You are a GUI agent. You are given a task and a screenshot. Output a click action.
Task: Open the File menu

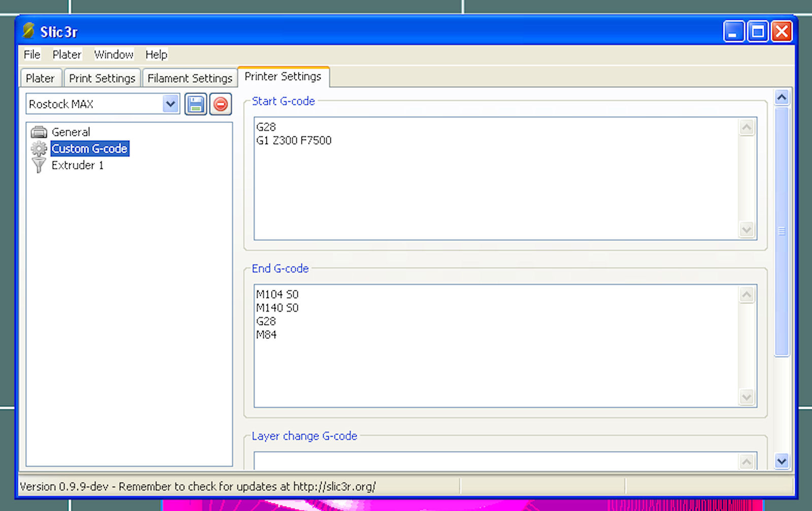pyautogui.click(x=32, y=54)
